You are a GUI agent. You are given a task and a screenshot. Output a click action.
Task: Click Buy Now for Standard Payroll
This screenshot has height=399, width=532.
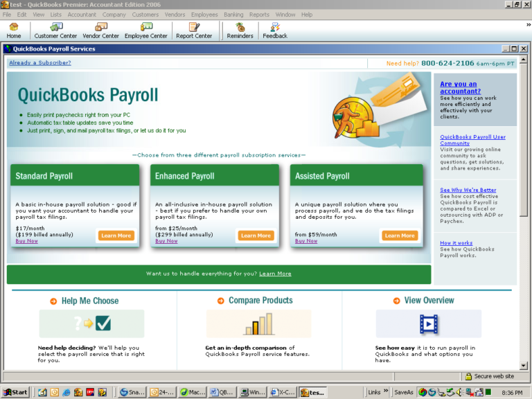click(x=26, y=241)
